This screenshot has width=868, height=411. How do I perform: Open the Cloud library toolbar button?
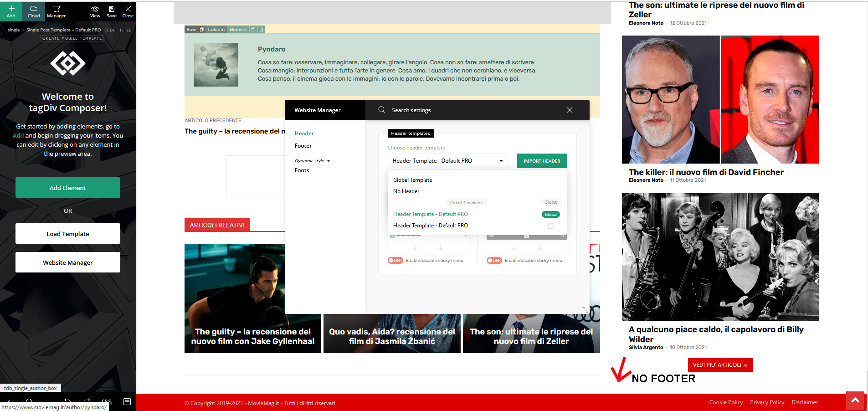click(x=34, y=11)
